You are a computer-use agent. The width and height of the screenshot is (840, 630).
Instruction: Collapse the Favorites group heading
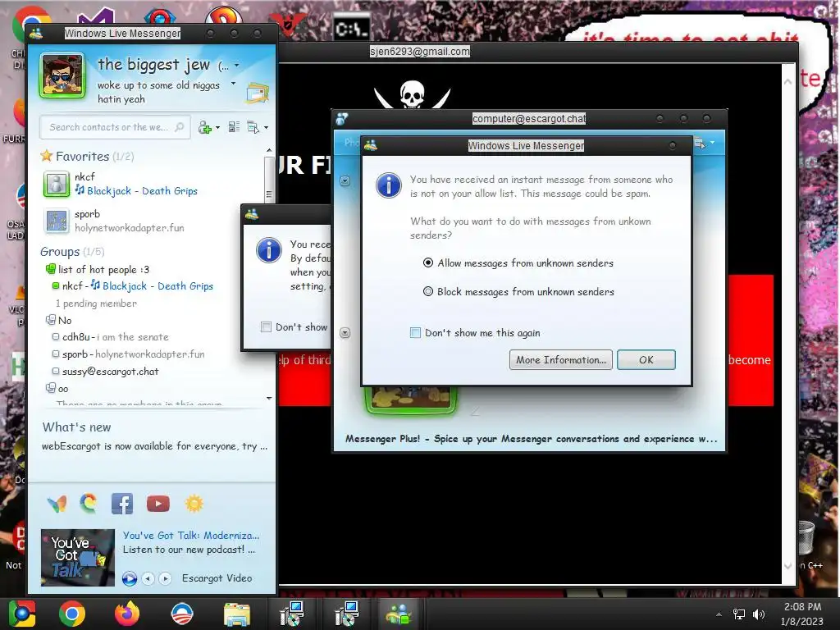tap(82, 157)
